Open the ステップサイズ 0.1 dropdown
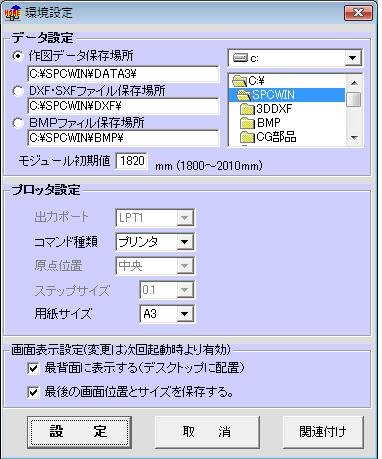The height and width of the screenshot is (459, 382). click(x=185, y=290)
